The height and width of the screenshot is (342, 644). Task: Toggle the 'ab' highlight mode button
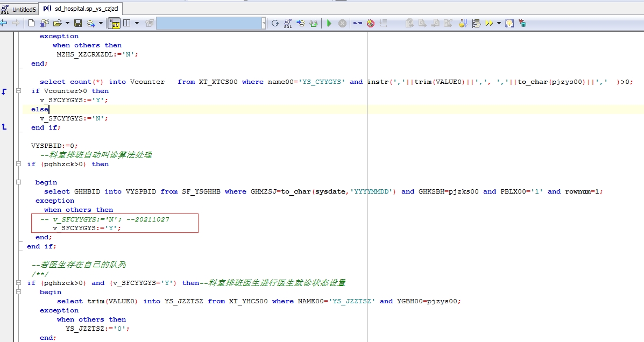coord(114,24)
